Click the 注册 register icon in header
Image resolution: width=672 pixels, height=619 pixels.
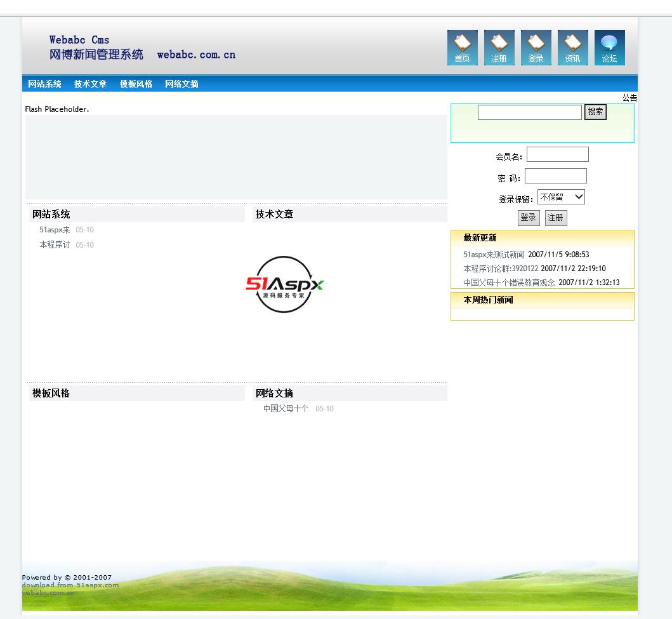click(x=499, y=48)
